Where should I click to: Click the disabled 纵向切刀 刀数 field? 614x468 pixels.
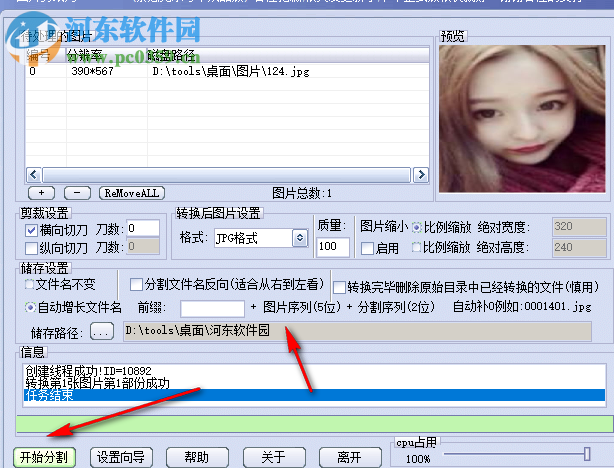[143, 246]
